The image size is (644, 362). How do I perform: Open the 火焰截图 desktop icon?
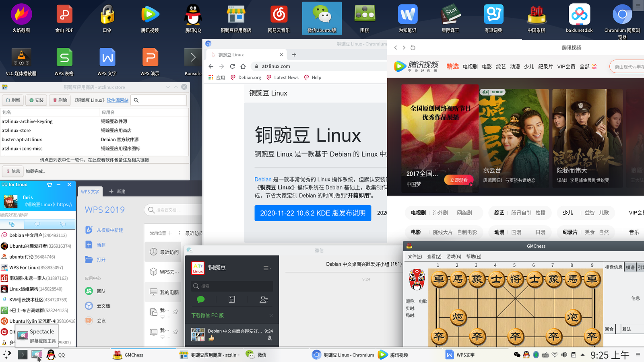[21, 18]
